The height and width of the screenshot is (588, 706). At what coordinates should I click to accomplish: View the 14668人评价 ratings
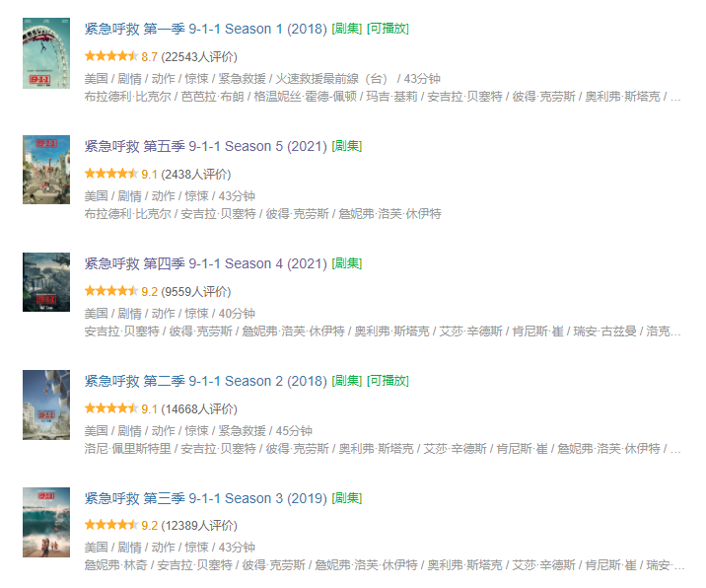199,409
